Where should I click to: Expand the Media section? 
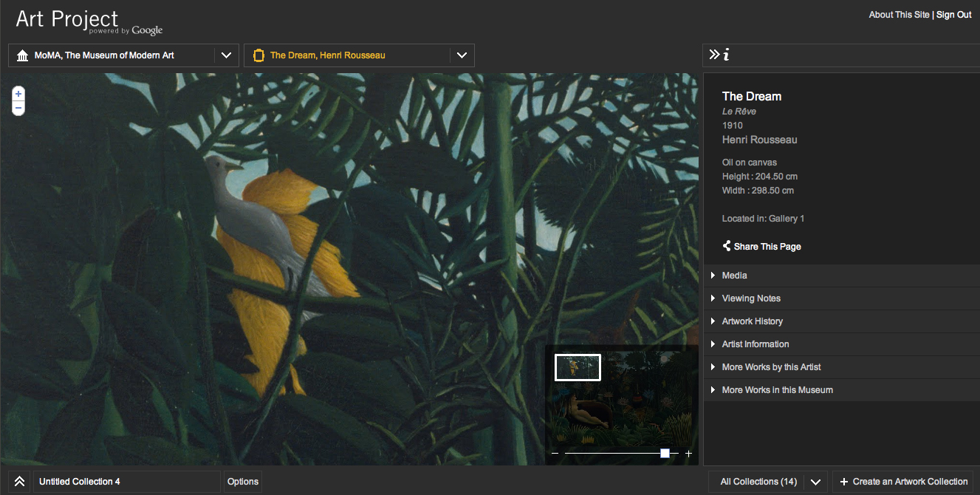pyautogui.click(x=841, y=276)
